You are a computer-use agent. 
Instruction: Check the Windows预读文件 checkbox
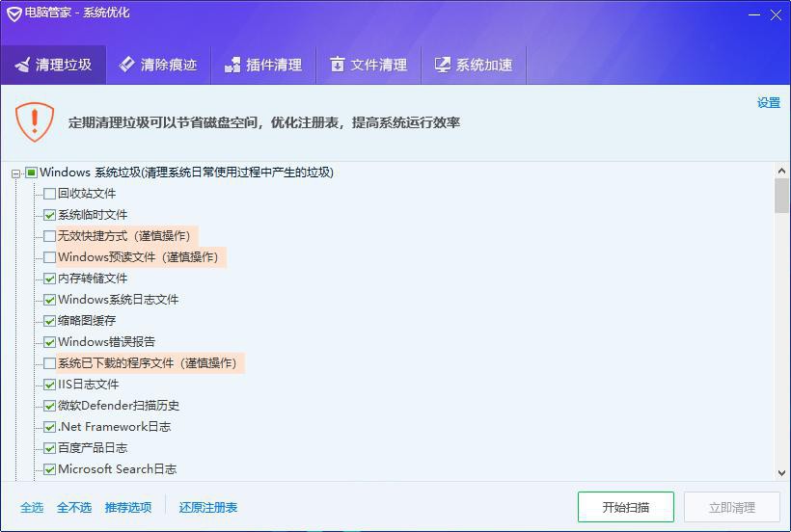[49, 257]
